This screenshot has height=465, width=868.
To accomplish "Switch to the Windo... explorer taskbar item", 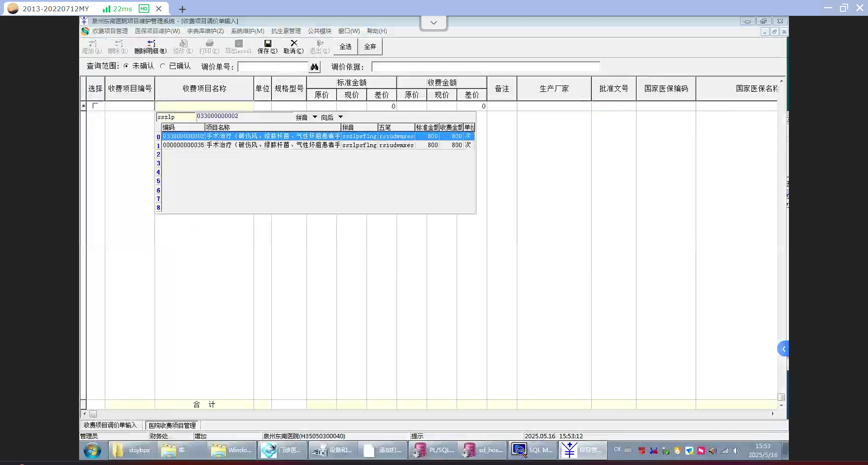I will click(231, 450).
